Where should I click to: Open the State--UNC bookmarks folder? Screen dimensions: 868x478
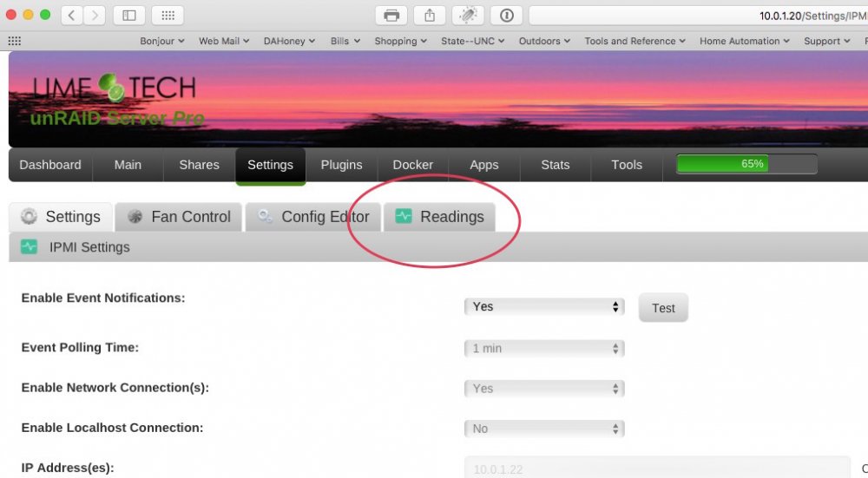(x=472, y=41)
